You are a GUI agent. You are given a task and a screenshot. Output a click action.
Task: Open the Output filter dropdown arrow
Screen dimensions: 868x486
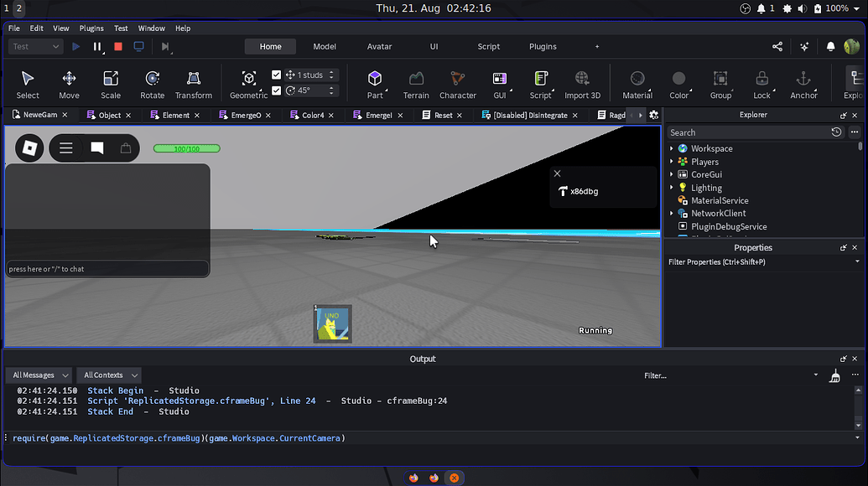(x=815, y=375)
